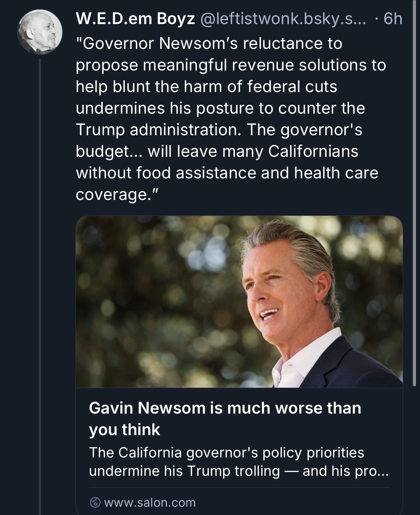
Task: Open headline "Gavin Newsom is much worse than"
Action: 225,408
